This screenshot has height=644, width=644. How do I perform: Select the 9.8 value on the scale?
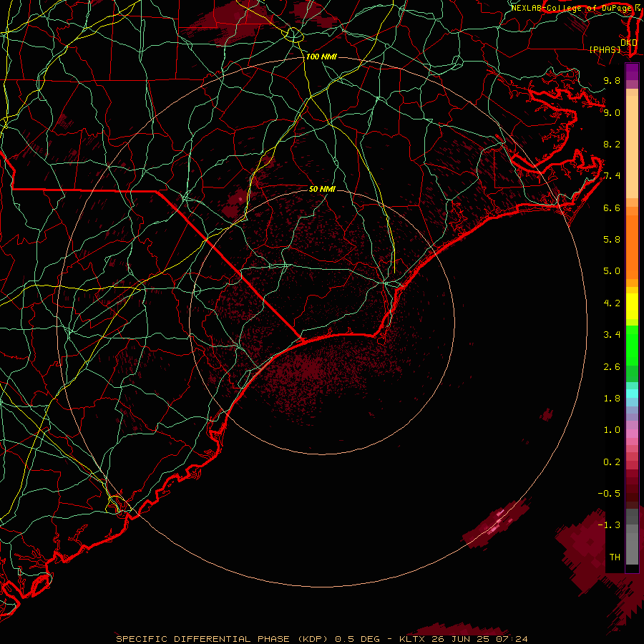click(x=612, y=80)
